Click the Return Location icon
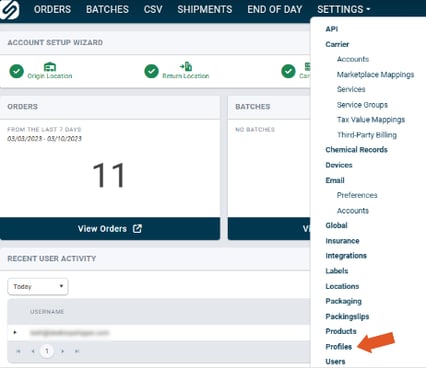The width and height of the screenshot is (426, 368). click(x=186, y=66)
